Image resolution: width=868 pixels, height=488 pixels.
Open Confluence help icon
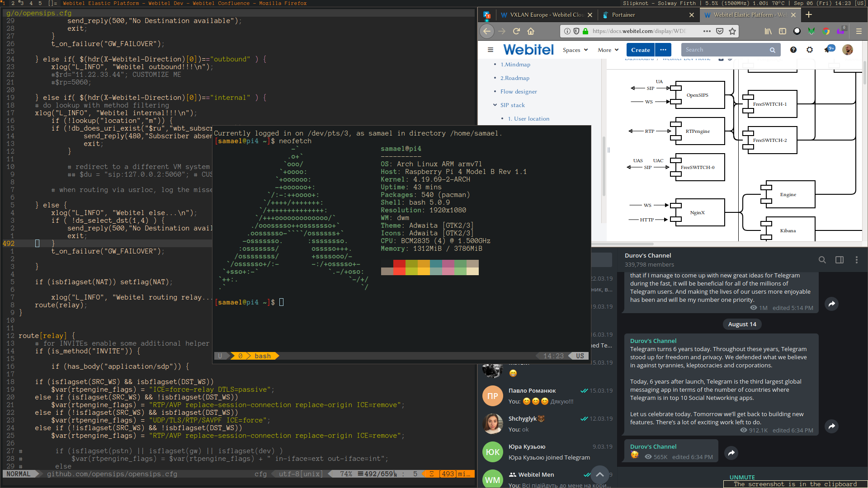point(793,50)
